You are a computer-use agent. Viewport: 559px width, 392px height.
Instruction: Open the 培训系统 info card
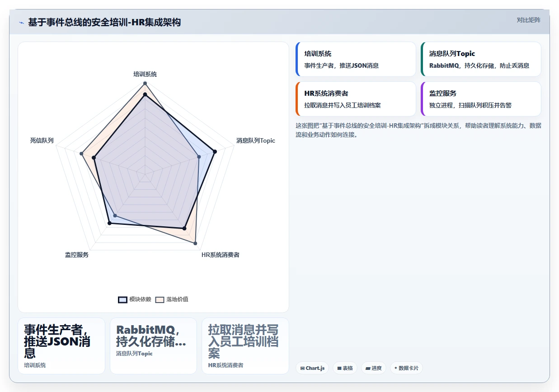click(x=356, y=59)
